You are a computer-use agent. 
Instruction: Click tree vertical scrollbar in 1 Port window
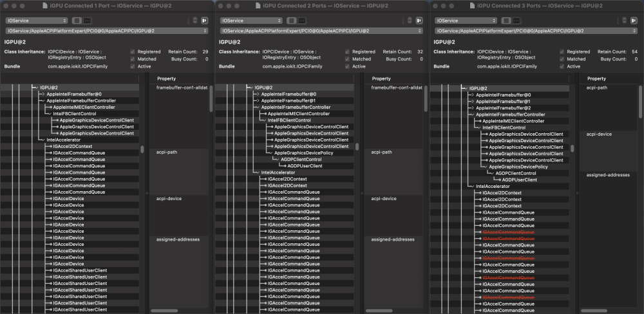(142, 149)
